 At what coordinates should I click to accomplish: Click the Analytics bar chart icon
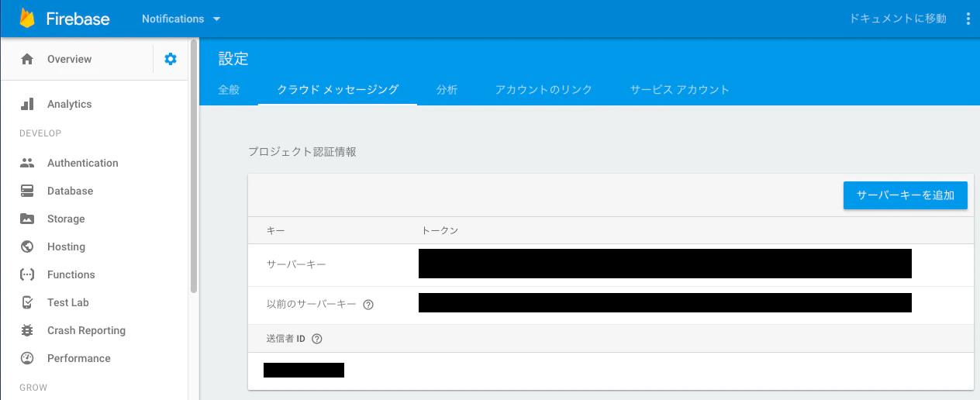[27, 104]
